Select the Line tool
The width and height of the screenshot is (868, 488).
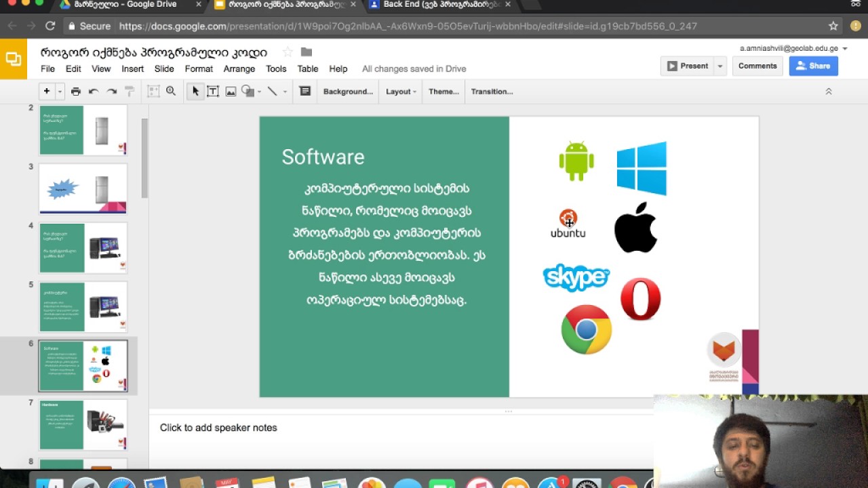coord(273,91)
